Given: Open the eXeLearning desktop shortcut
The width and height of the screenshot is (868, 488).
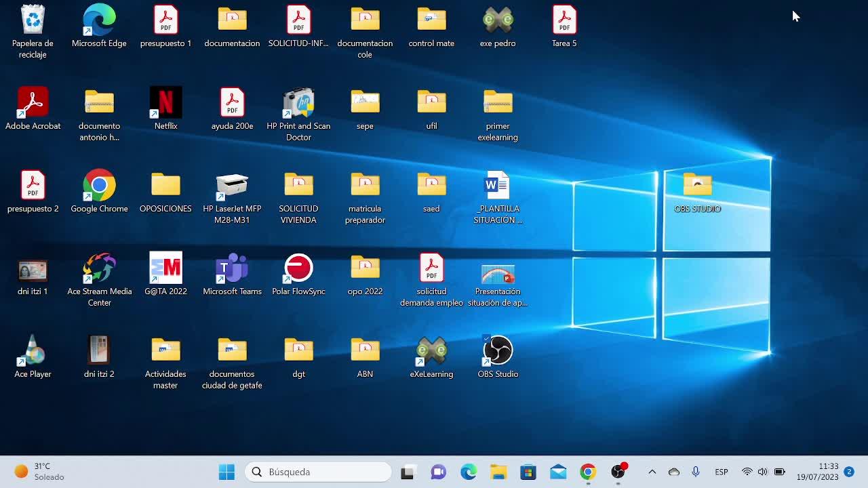Looking at the screenshot, I should 431,351.
